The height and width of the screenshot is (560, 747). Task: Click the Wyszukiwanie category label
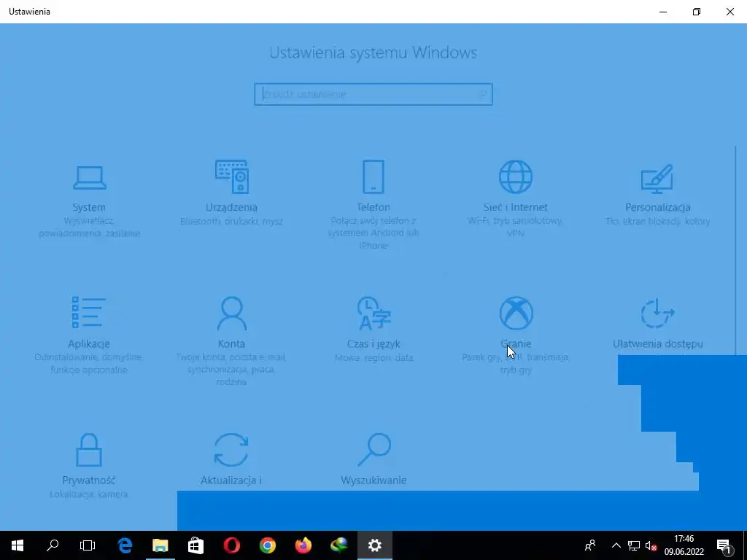(374, 480)
